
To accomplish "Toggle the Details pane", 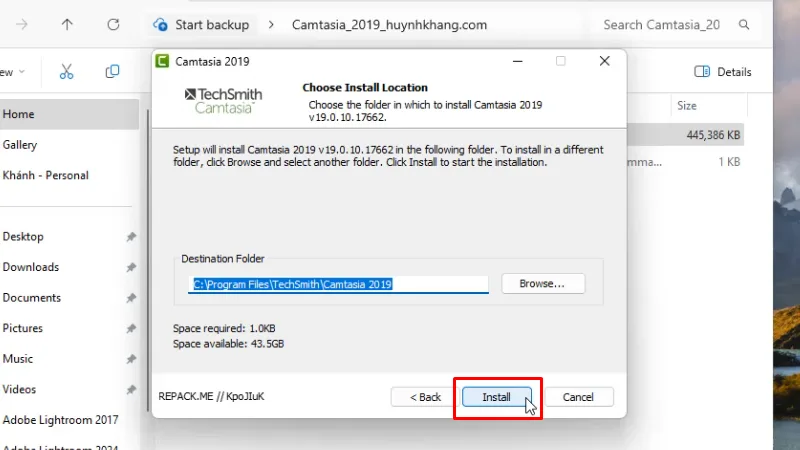I will pyautogui.click(x=723, y=72).
